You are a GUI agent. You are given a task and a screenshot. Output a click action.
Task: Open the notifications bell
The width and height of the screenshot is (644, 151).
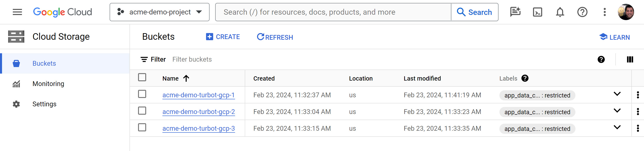coord(560,12)
